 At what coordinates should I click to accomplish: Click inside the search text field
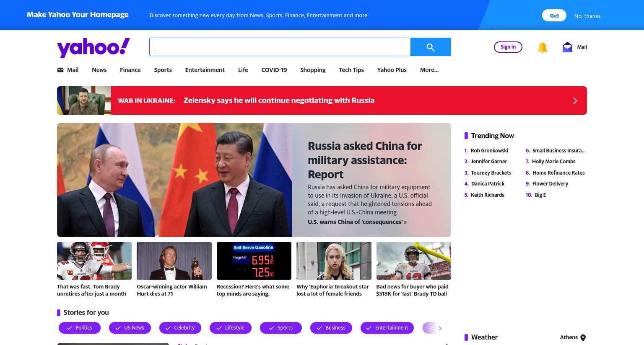280,47
